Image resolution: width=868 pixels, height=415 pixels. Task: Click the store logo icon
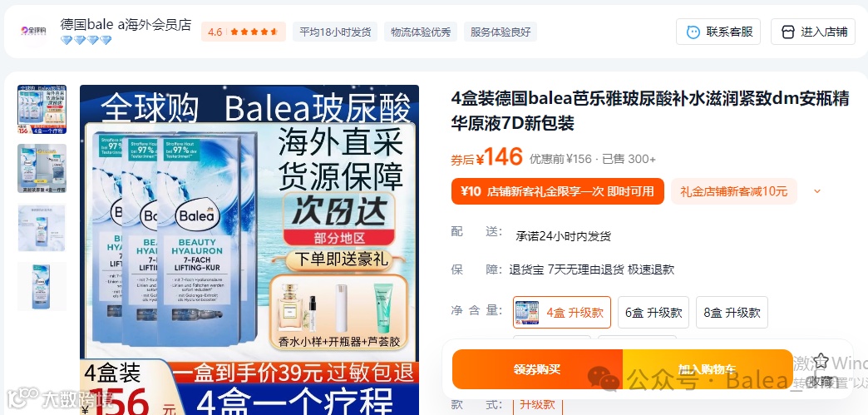pyautogui.click(x=33, y=31)
